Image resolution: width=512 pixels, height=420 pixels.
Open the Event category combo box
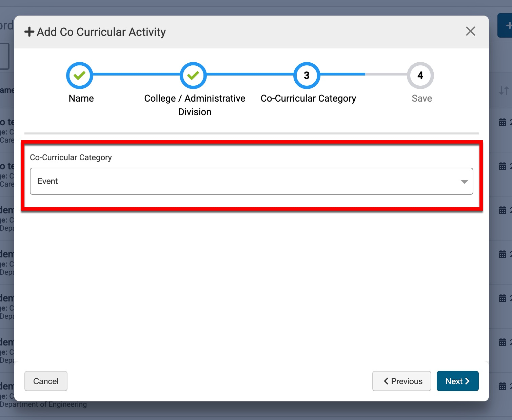click(251, 181)
